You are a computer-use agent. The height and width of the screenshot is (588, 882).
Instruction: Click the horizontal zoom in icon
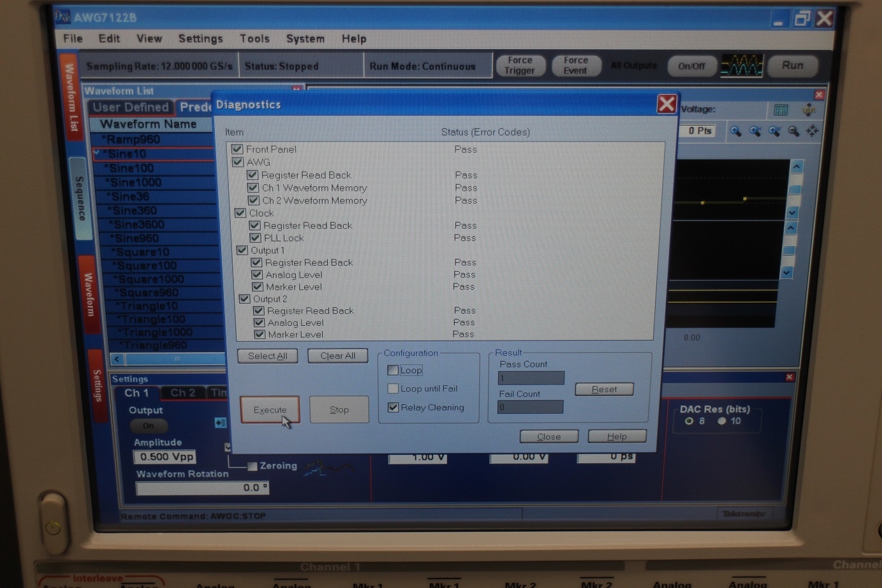(x=755, y=131)
